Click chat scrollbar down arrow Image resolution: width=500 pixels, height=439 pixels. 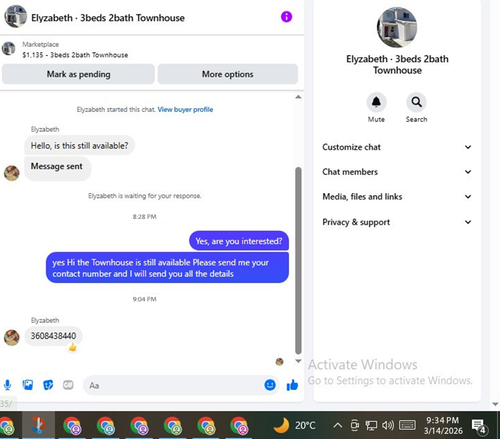point(298,361)
